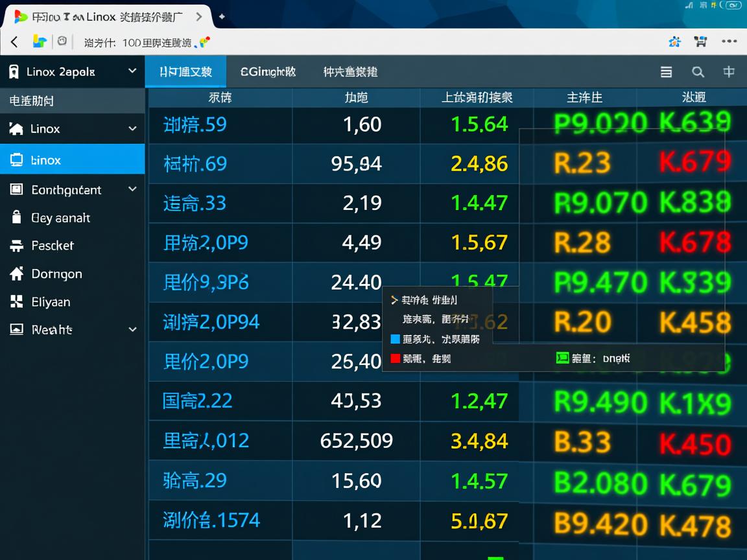This screenshot has height=560, width=747.
Task: Expand the Linox 2apalx dropdown in the header
Action: (132, 71)
